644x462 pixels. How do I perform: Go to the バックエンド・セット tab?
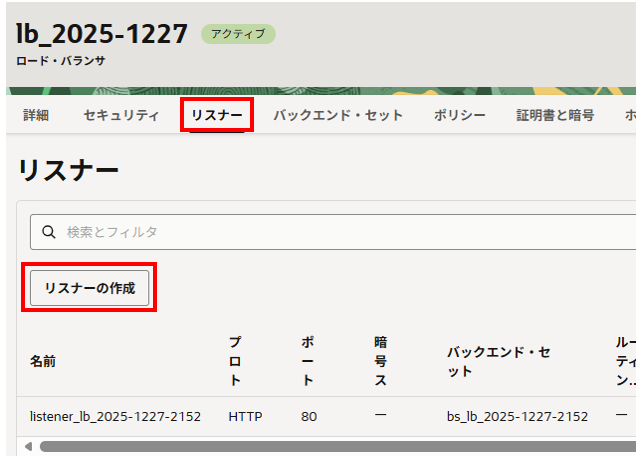pos(338,116)
